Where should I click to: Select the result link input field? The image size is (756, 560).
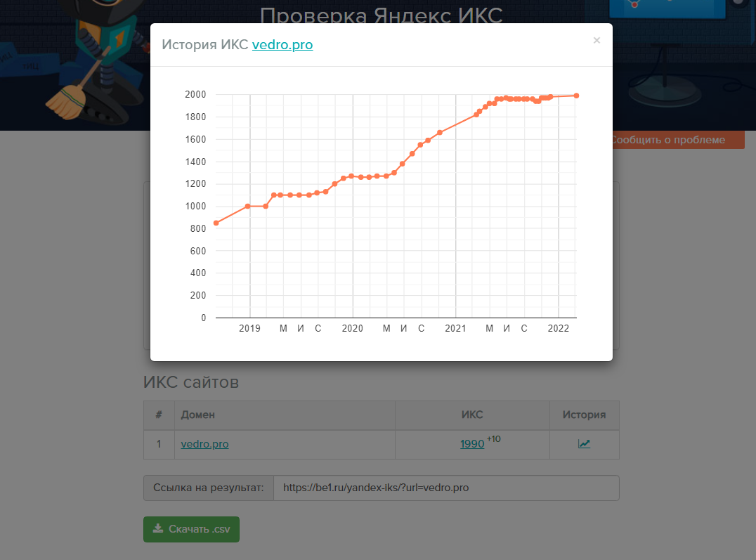pyautogui.click(x=445, y=488)
